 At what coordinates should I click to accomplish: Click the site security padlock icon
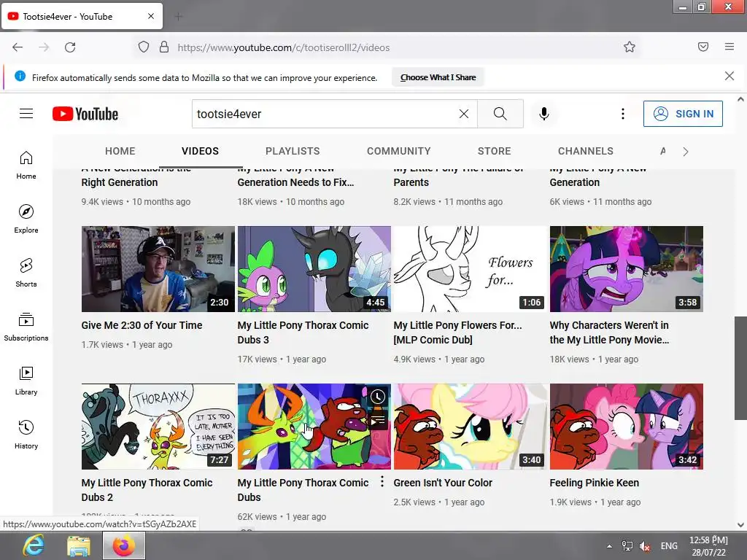(164, 47)
